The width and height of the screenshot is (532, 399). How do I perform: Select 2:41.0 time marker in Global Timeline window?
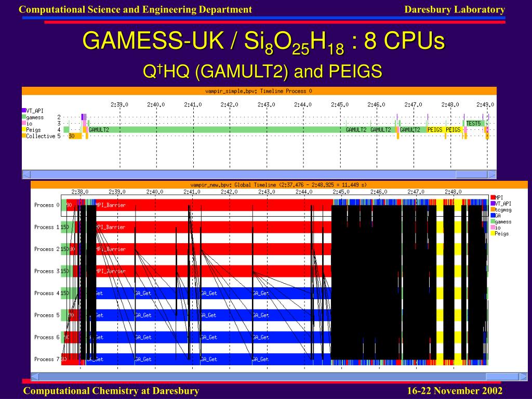coord(192,192)
